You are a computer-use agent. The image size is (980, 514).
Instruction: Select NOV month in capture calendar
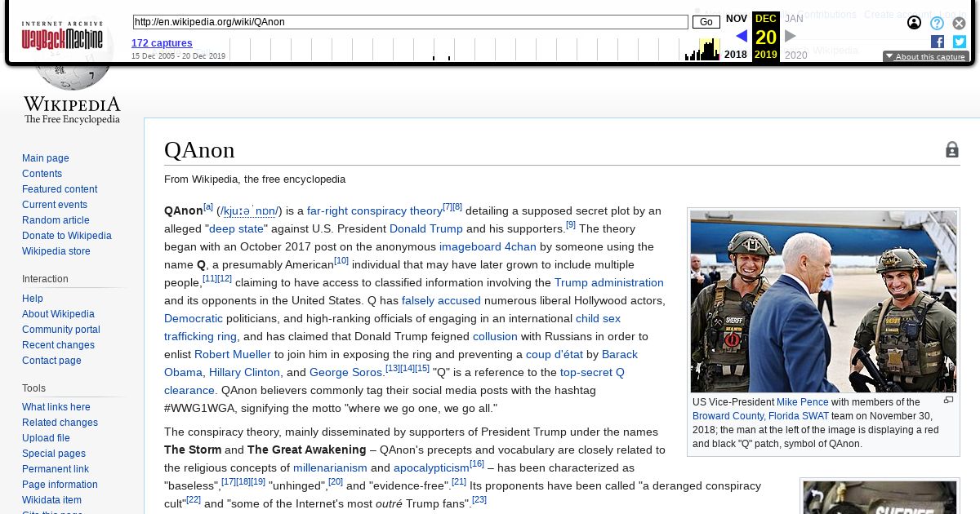click(x=736, y=19)
